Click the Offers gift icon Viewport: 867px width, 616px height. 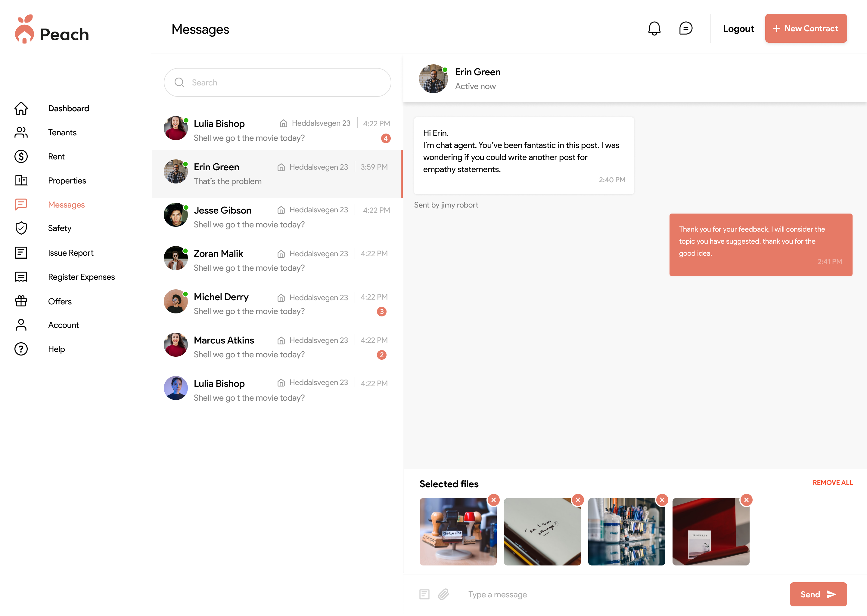(21, 301)
